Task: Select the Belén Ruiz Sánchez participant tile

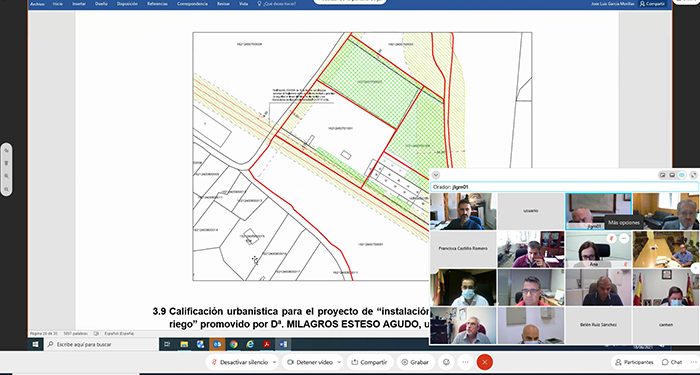Action: [x=598, y=325]
